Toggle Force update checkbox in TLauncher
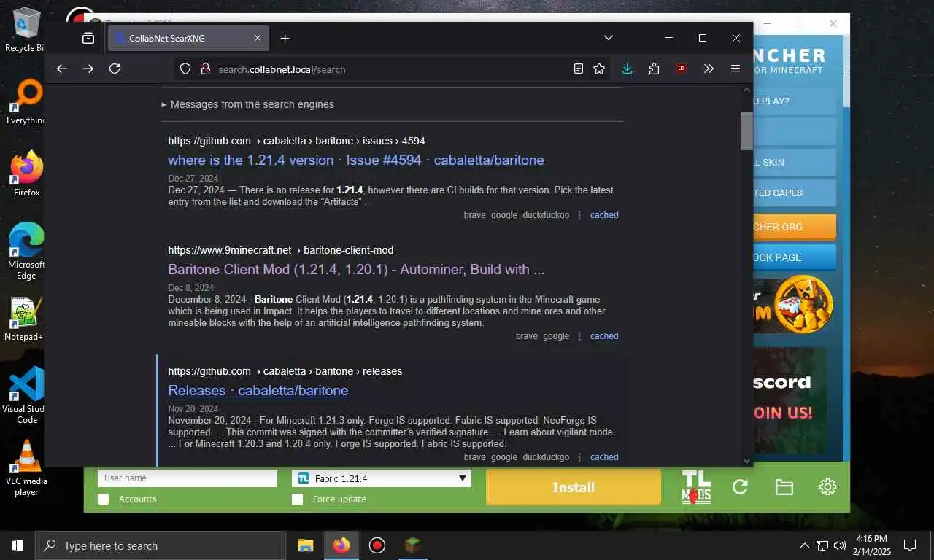 click(297, 499)
